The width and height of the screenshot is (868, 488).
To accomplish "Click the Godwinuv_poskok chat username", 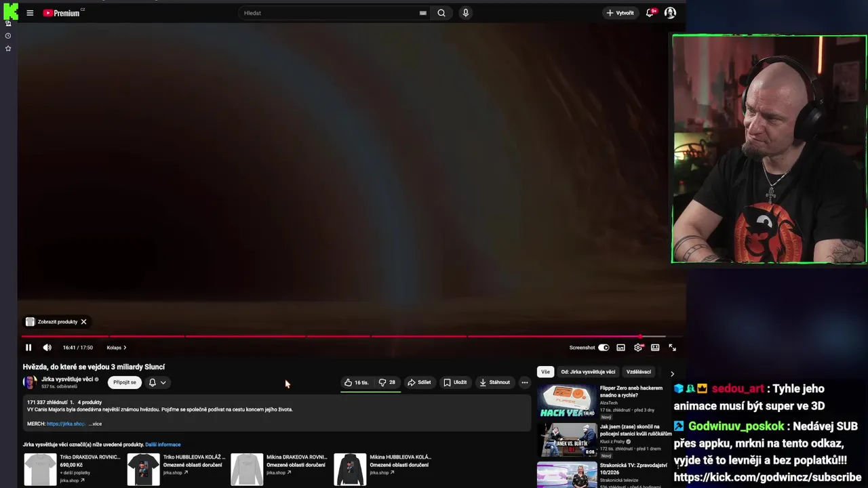I will pyautogui.click(x=736, y=426).
